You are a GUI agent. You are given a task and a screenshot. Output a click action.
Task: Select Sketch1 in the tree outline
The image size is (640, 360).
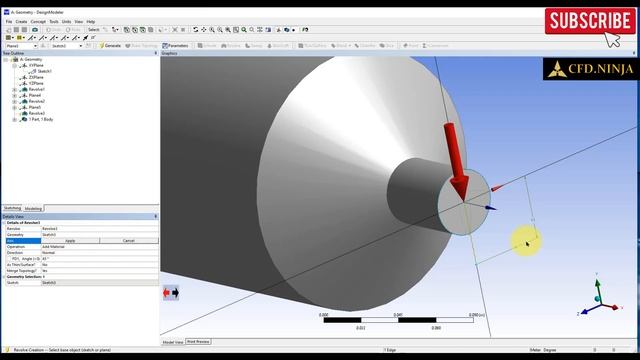(x=44, y=71)
